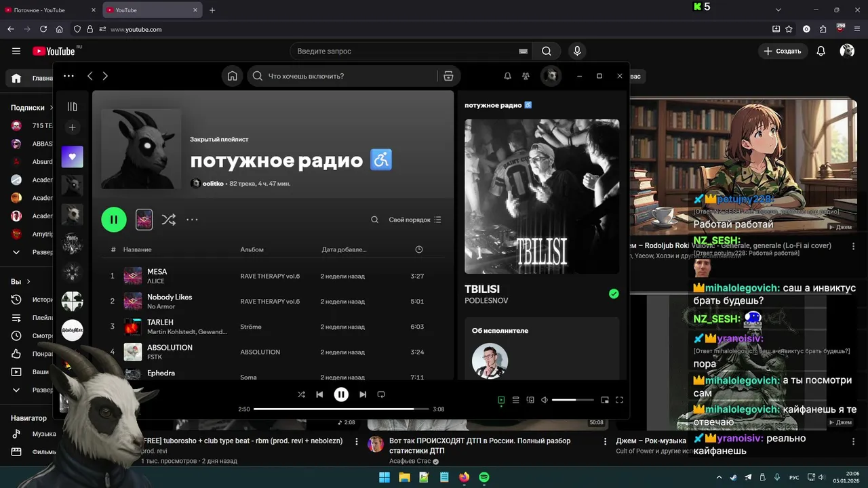Screen dimensions: 868x488
Task: Sort tracks by 'Название' column header
Action: click(138, 249)
